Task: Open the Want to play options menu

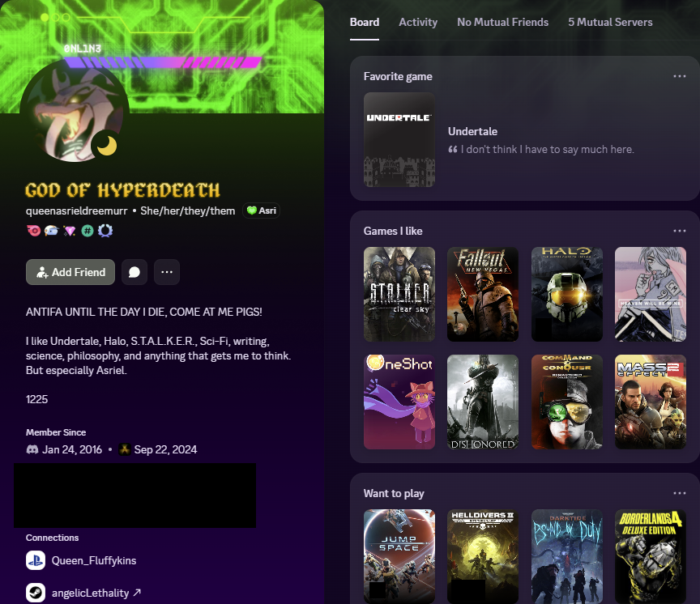Action: 679,493
